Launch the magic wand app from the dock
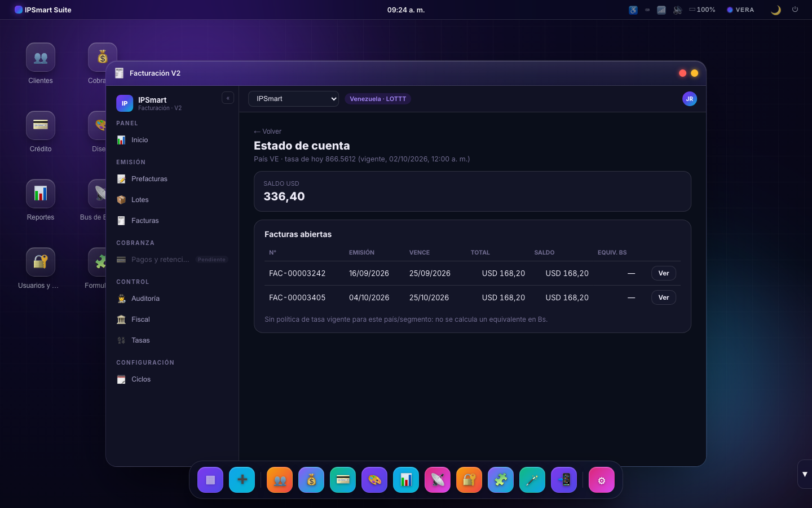Viewport: 812px width, 508px height. tap(532, 480)
